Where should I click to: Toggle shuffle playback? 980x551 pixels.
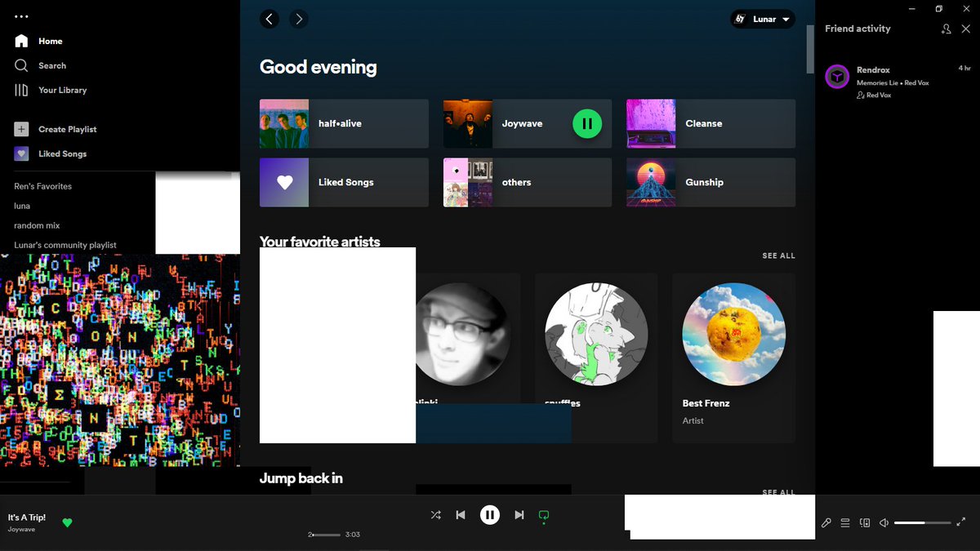[435, 515]
